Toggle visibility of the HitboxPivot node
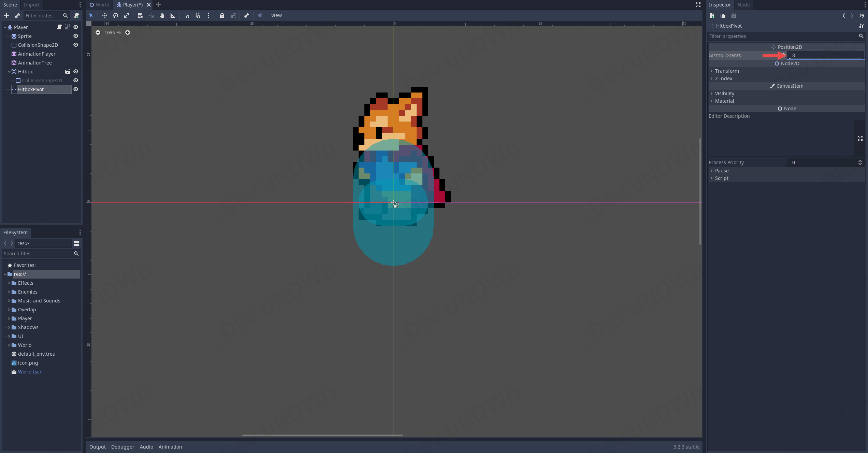Image resolution: width=868 pixels, height=453 pixels. click(76, 89)
